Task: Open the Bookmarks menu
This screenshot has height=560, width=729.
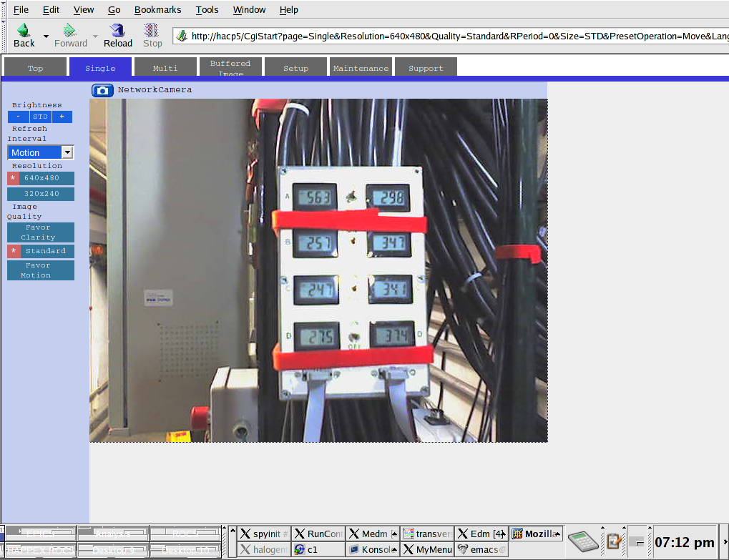Action: (157, 10)
